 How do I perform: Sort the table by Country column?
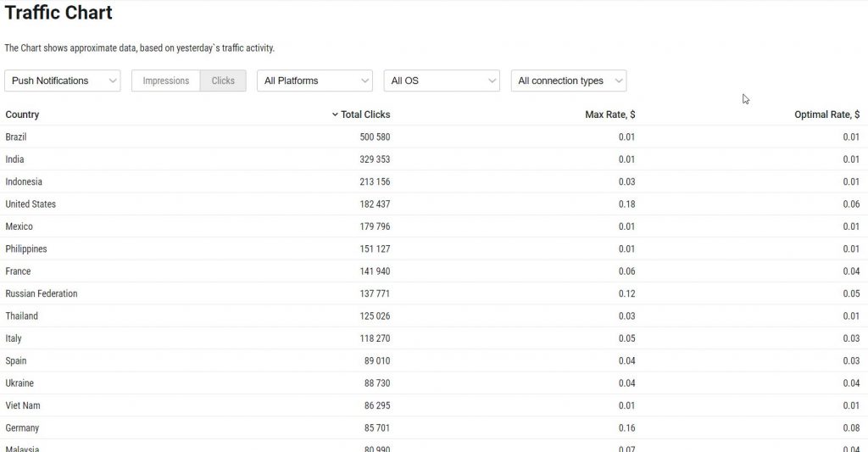click(22, 114)
